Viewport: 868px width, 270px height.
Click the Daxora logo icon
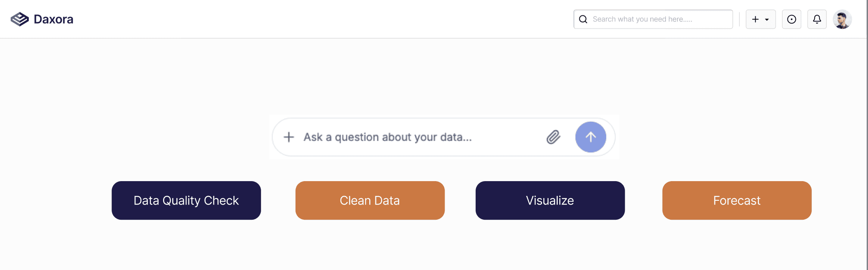click(20, 19)
